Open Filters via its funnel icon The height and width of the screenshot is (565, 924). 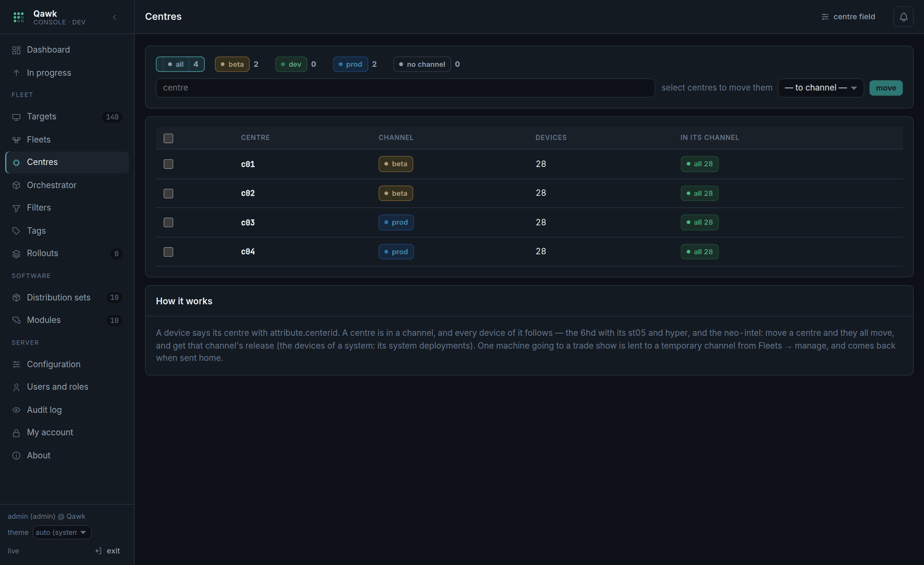(x=16, y=208)
